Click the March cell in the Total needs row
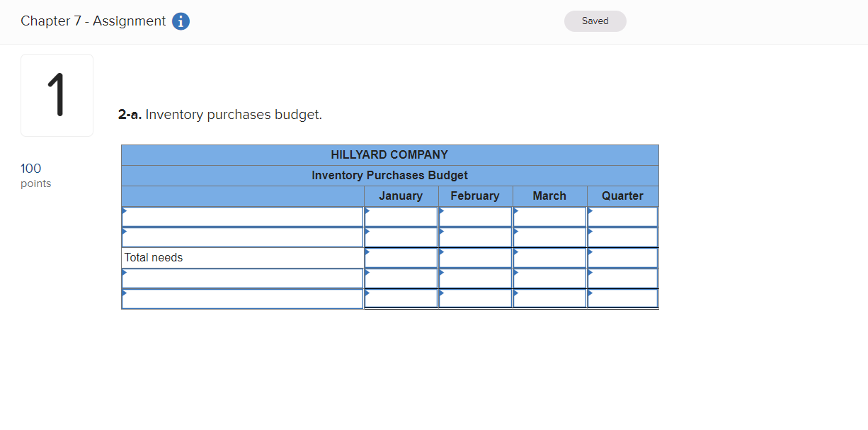This screenshot has width=868, height=430. pos(549,257)
